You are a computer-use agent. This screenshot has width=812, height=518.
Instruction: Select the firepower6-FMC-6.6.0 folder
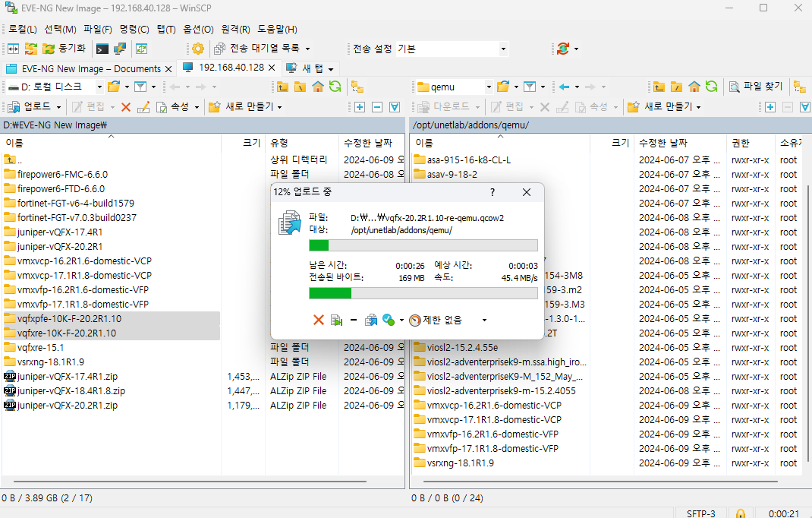pos(62,174)
